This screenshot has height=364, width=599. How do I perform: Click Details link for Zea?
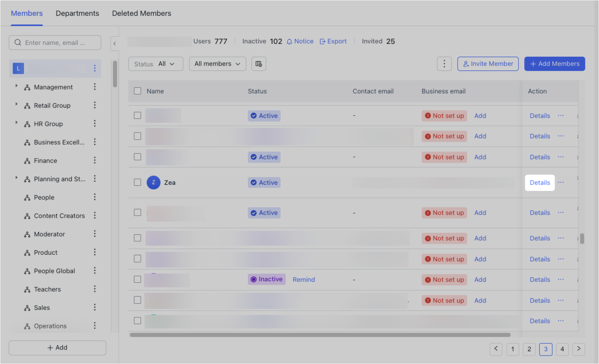click(x=540, y=183)
